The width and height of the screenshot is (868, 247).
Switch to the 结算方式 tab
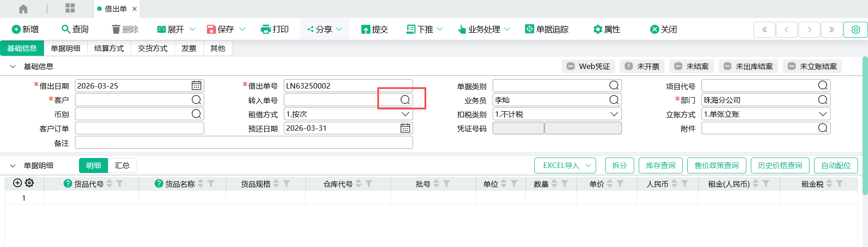(x=109, y=48)
